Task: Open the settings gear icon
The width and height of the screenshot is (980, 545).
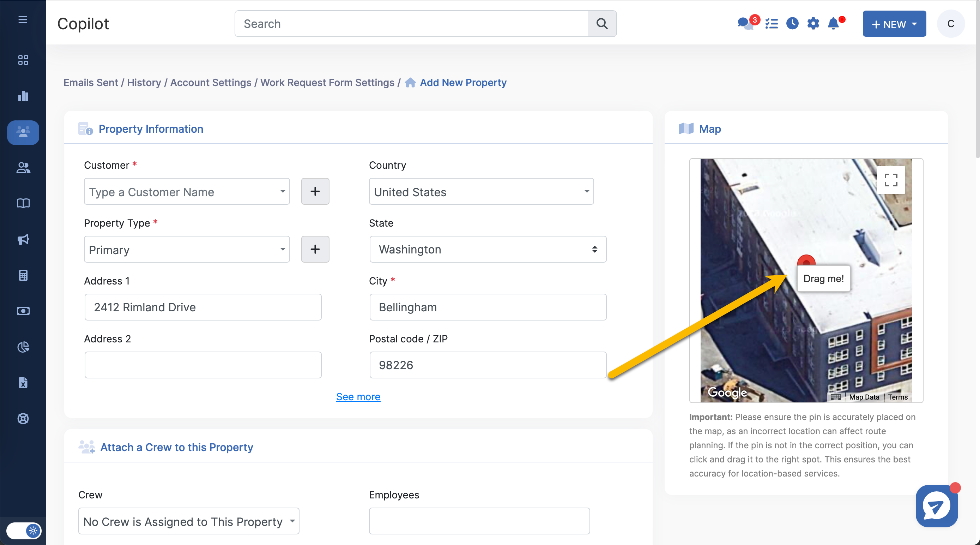Action: 813,24
